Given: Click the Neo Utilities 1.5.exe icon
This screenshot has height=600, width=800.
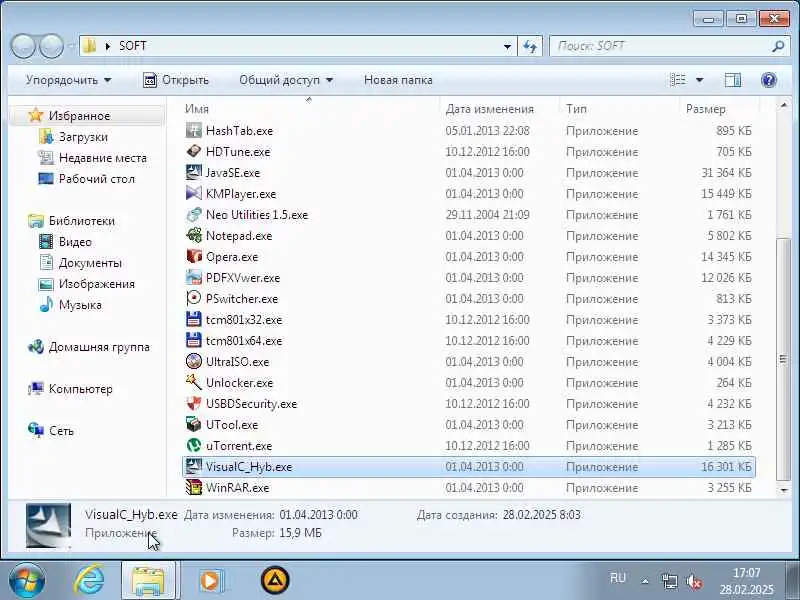Looking at the screenshot, I should [x=194, y=214].
